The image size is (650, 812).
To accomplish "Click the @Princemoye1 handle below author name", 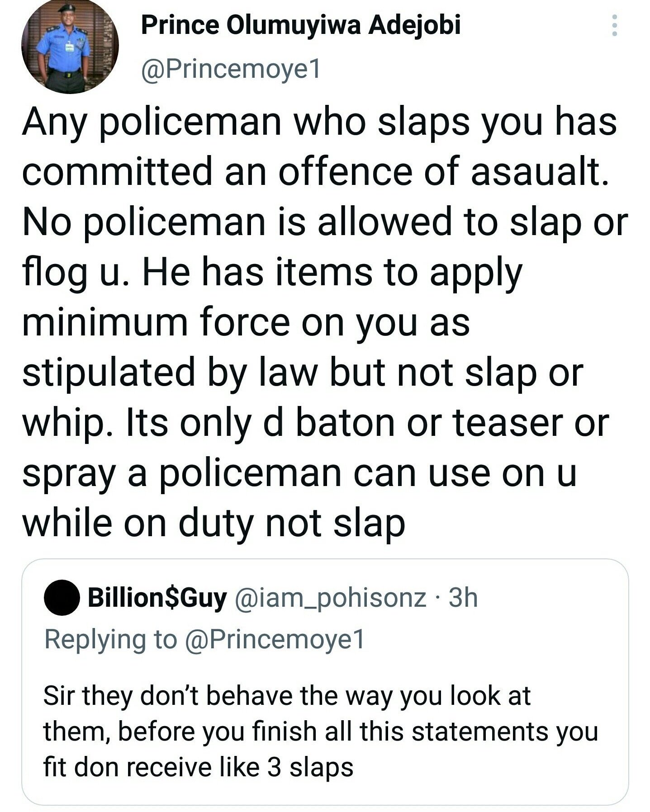I will pos(231,69).
